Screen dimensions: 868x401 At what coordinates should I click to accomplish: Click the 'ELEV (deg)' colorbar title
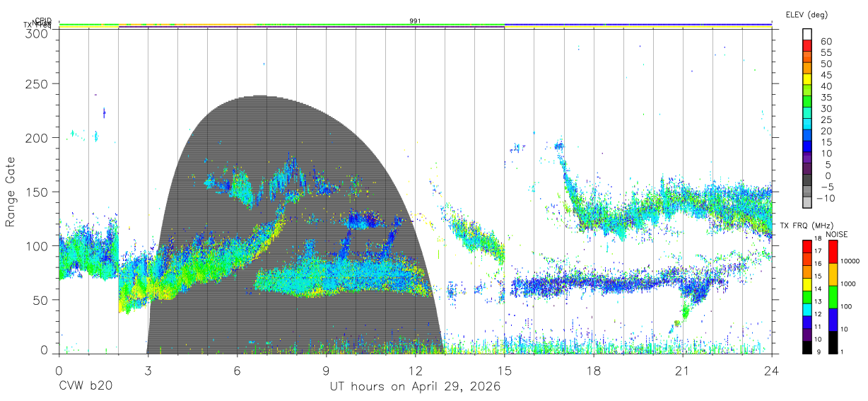tap(807, 15)
